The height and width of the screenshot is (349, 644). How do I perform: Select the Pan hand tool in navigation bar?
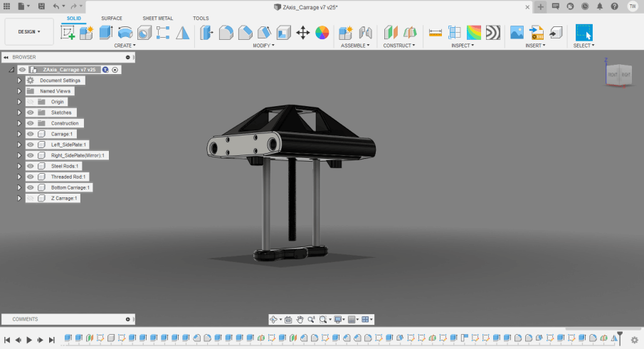click(300, 320)
